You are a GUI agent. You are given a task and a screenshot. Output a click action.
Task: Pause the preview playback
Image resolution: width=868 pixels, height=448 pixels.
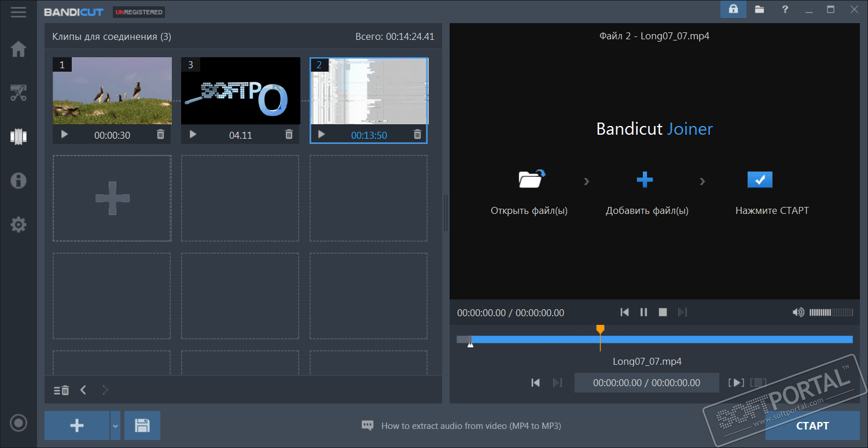[643, 312]
